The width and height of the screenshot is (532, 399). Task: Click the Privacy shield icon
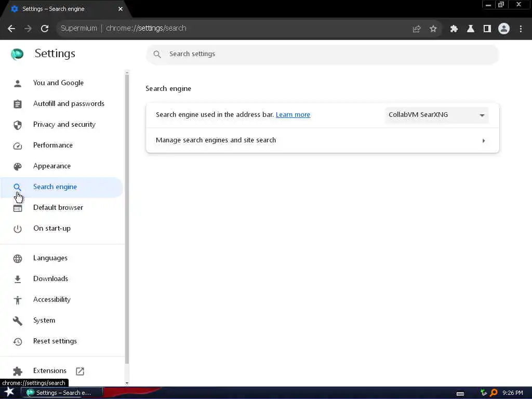point(17,125)
